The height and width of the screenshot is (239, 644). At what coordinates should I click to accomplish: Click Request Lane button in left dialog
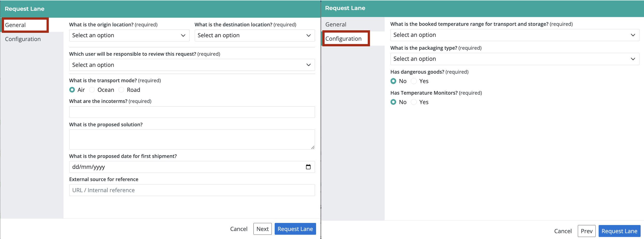point(295,229)
